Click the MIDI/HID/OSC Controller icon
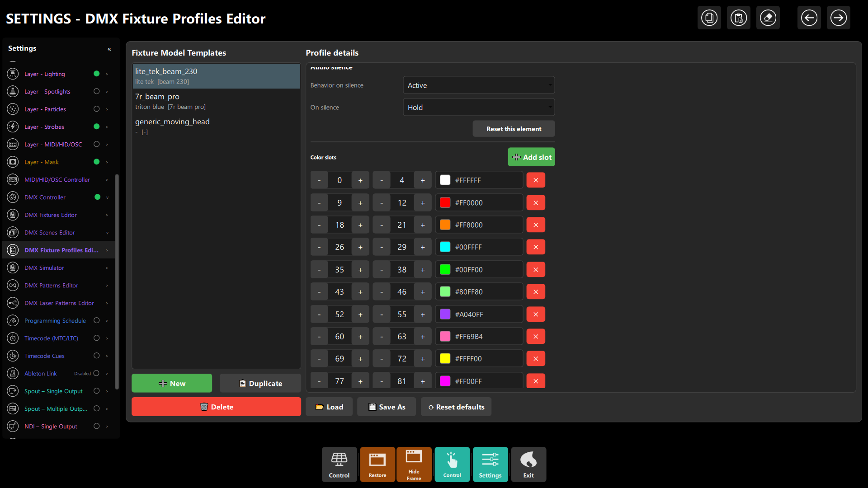Image resolution: width=868 pixels, height=488 pixels. [x=13, y=179]
